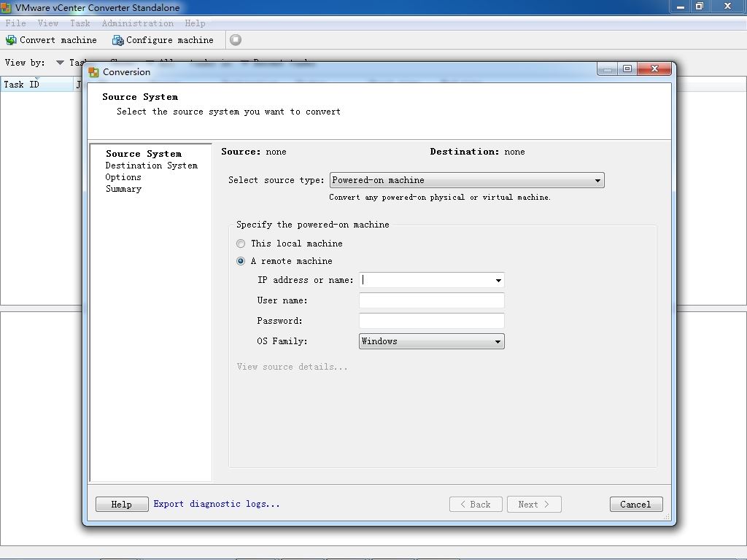Click the User name input field
Viewport: 747px width, 560px height.
click(x=432, y=300)
